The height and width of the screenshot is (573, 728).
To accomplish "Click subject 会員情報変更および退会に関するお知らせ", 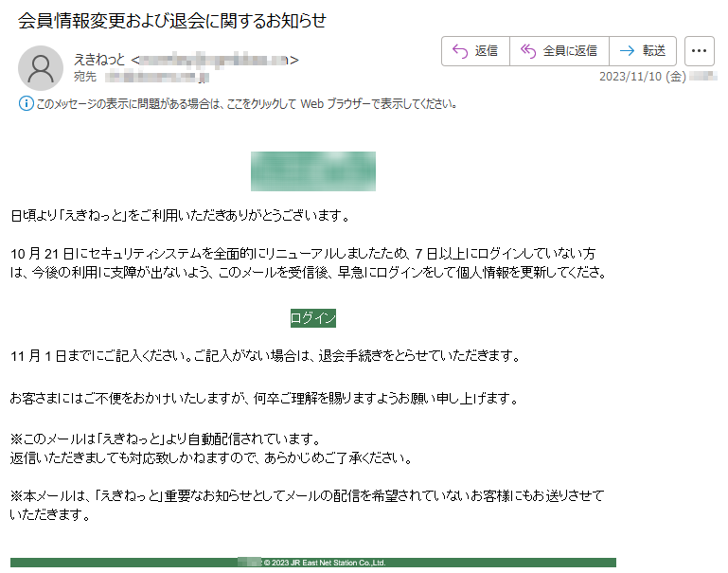I will pyautogui.click(x=172, y=21).
